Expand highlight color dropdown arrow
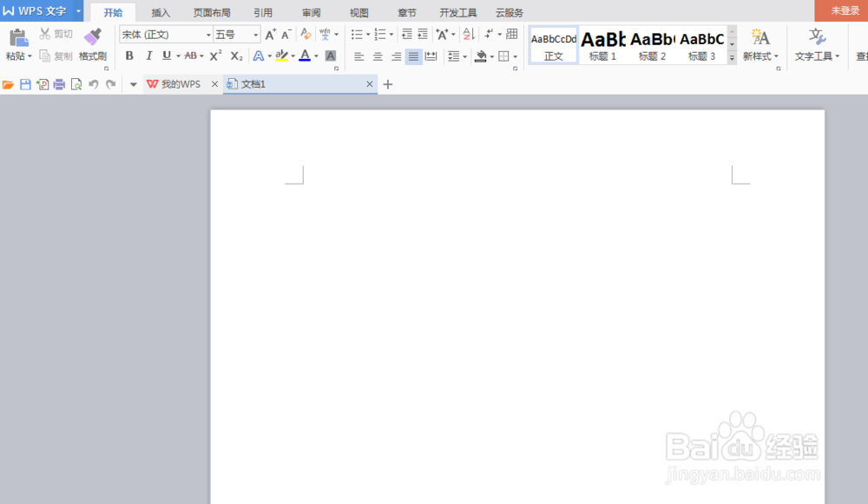 click(x=293, y=56)
